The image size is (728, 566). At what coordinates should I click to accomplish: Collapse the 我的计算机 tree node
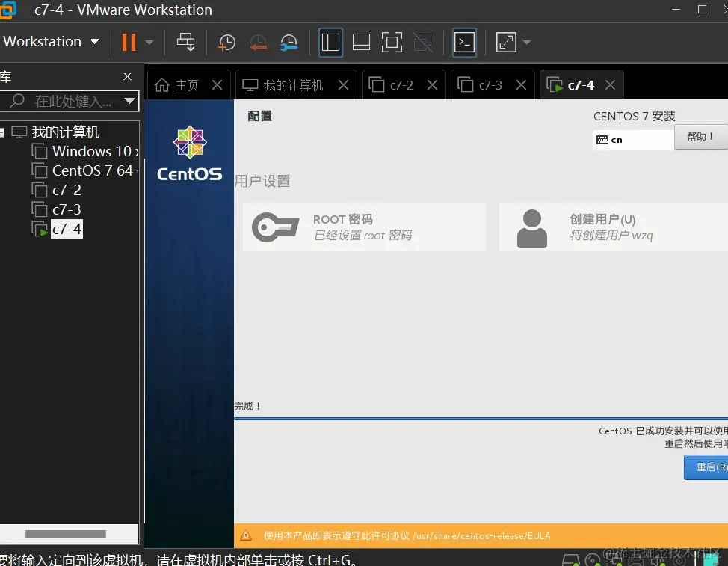(x=1, y=133)
